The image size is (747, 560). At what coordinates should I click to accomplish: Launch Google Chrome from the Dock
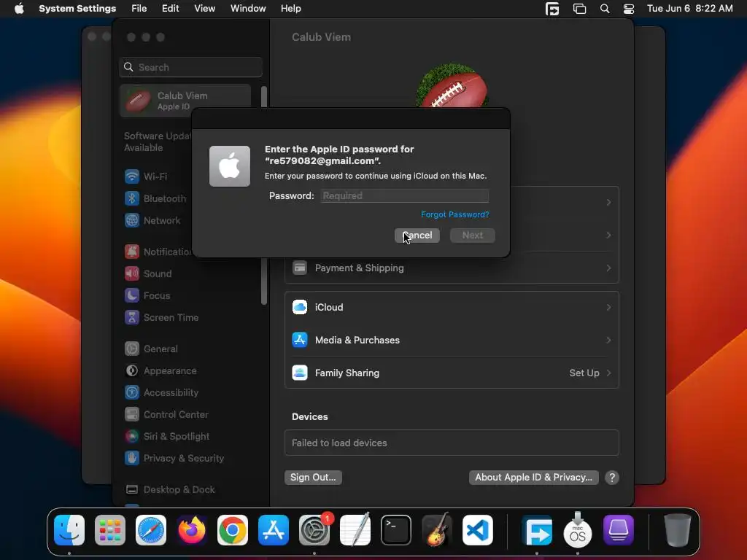click(x=233, y=530)
